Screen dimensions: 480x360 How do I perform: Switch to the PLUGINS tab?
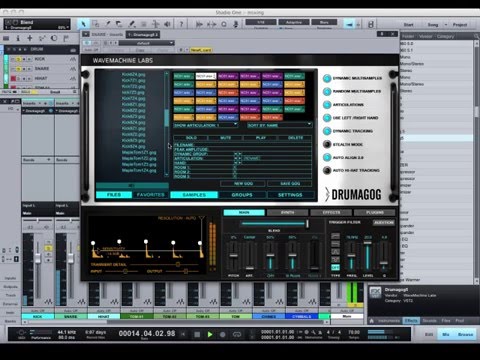click(x=375, y=212)
